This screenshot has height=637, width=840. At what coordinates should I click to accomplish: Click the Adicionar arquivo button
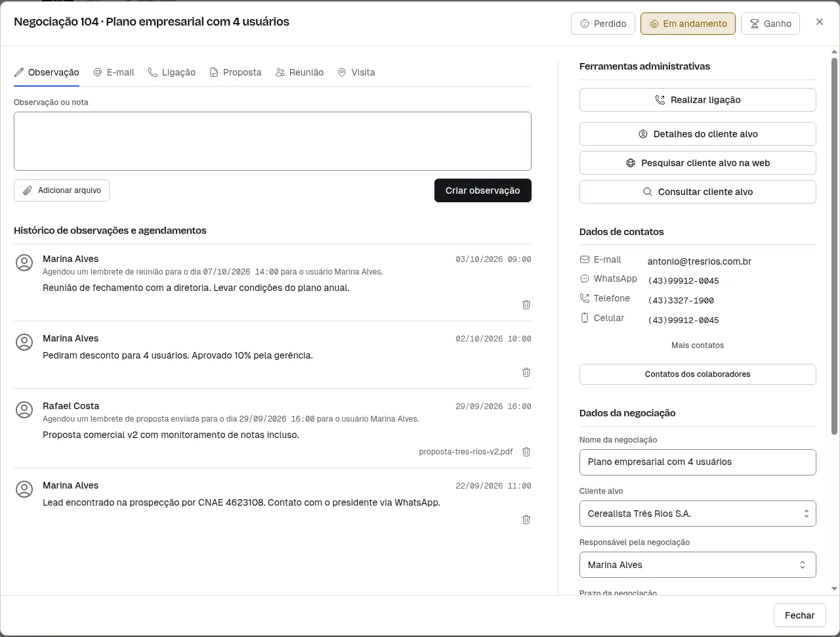[62, 190]
